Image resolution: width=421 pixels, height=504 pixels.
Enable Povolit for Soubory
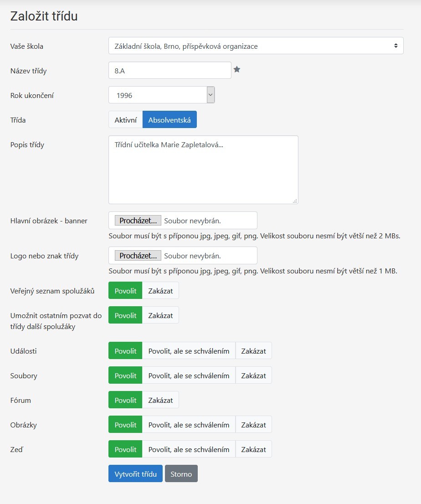point(125,375)
